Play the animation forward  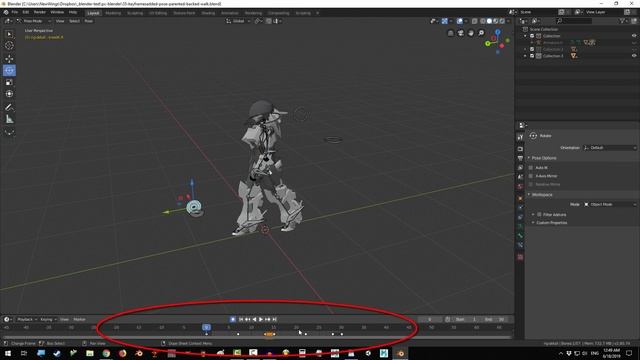[x=261, y=319]
